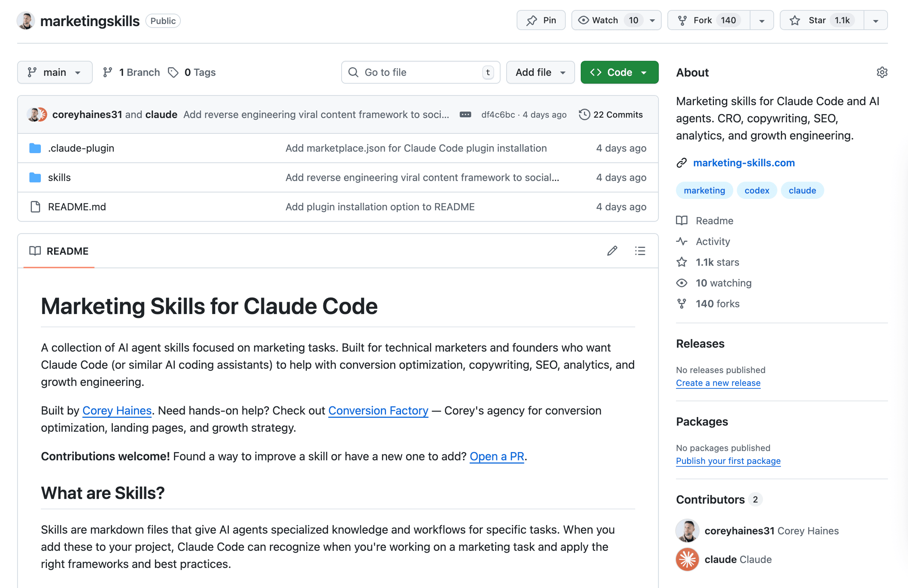Image resolution: width=908 pixels, height=588 pixels.
Task: Click the codex topic tag
Action: click(757, 190)
